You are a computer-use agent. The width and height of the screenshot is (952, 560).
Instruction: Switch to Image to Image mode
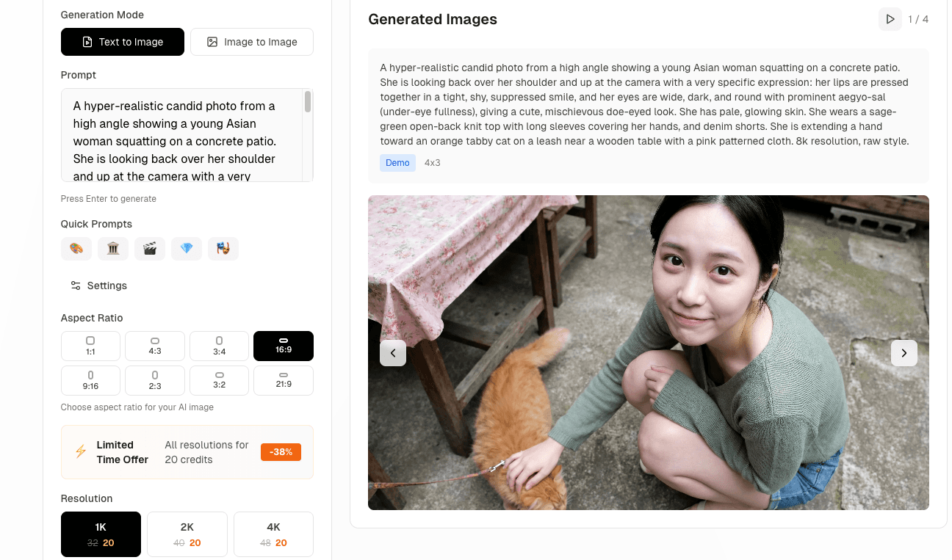(x=252, y=42)
